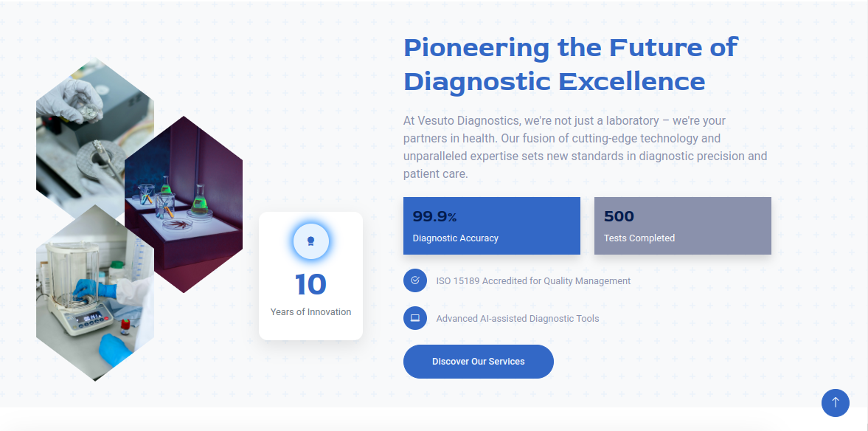Click the scroll-to-top arrow button
This screenshot has height=431, width=868.
[x=835, y=403]
